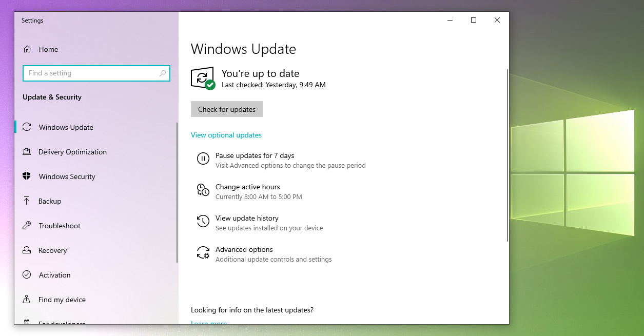Open View optional updates link
Screen dimensions: 644x336
(x=226, y=135)
